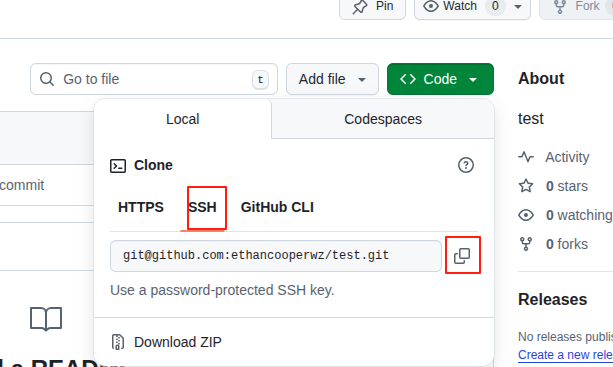
Task: Click the fork icon on the Fork button
Action: click(560, 7)
